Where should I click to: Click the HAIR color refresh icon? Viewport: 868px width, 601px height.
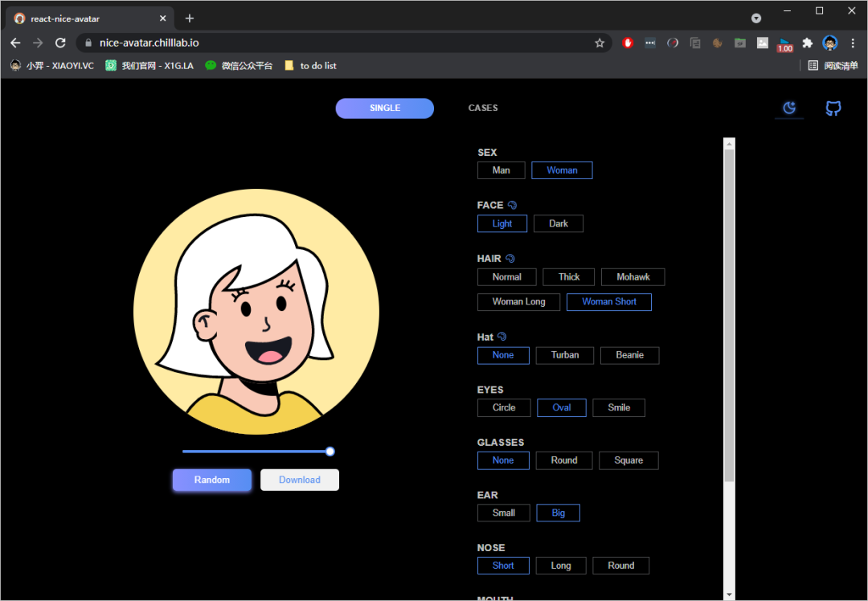pyautogui.click(x=510, y=259)
